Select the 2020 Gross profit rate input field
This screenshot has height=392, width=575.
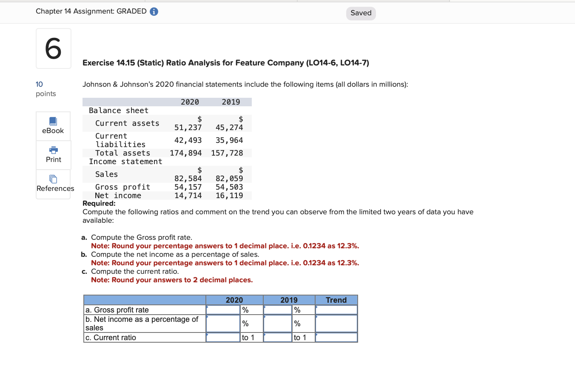tap(223, 310)
